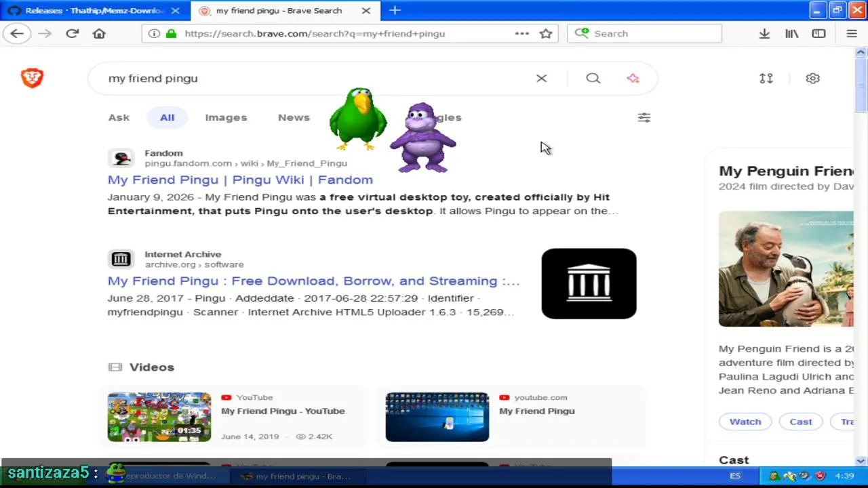Screen dimensions: 868x488
Task: Open my friend pingu taskbar button
Action: (x=298, y=476)
